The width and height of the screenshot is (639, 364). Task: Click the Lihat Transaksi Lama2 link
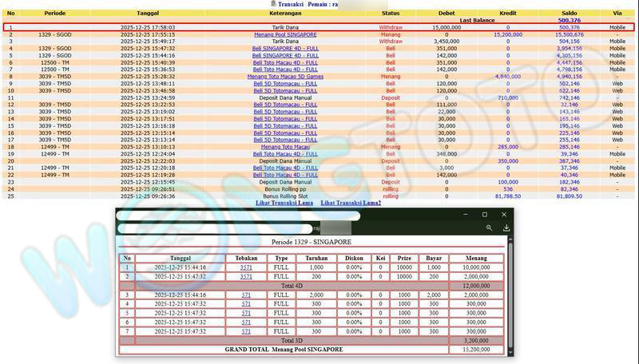click(x=351, y=203)
